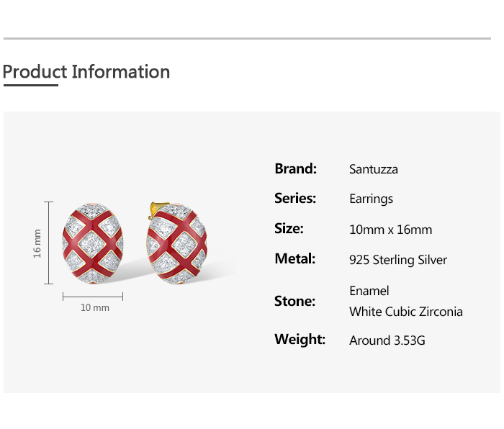Screen dimensions: 504x429
Task: Click the Product Information heading
Action: pyautogui.click(x=86, y=72)
